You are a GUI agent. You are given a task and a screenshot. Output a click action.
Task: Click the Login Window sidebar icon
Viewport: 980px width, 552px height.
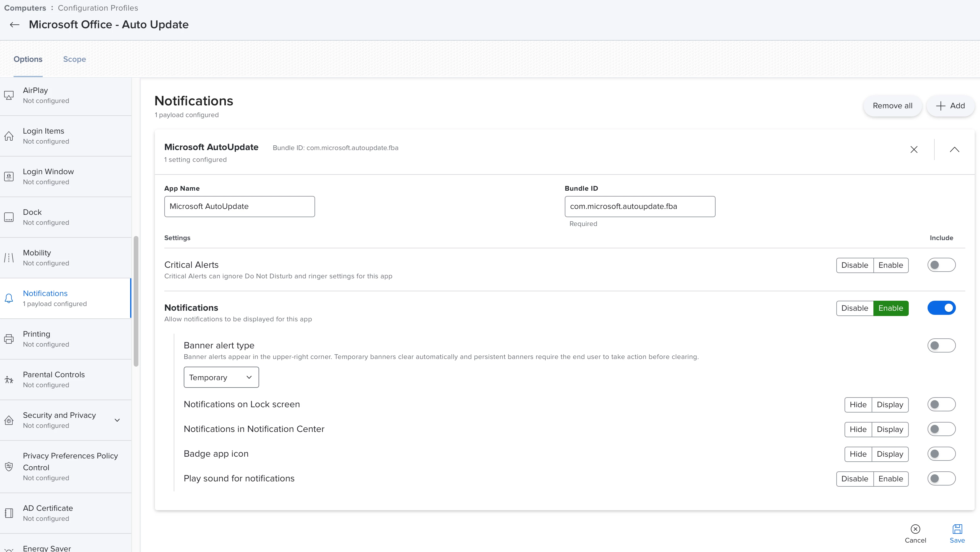(x=9, y=176)
